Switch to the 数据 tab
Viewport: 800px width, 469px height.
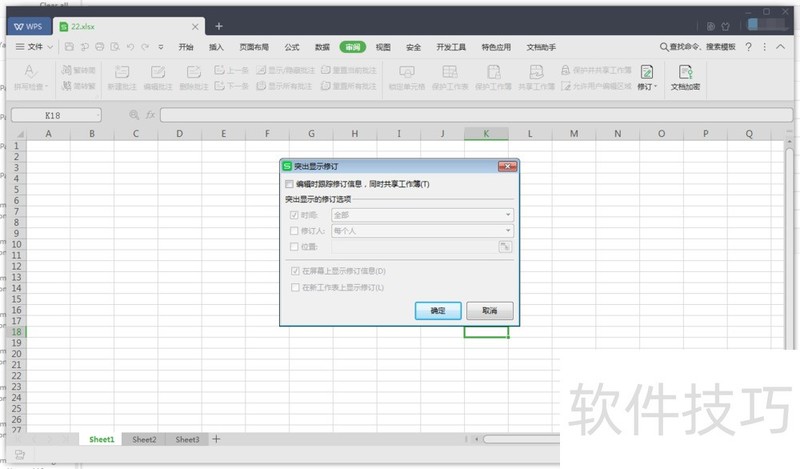click(x=322, y=47)
